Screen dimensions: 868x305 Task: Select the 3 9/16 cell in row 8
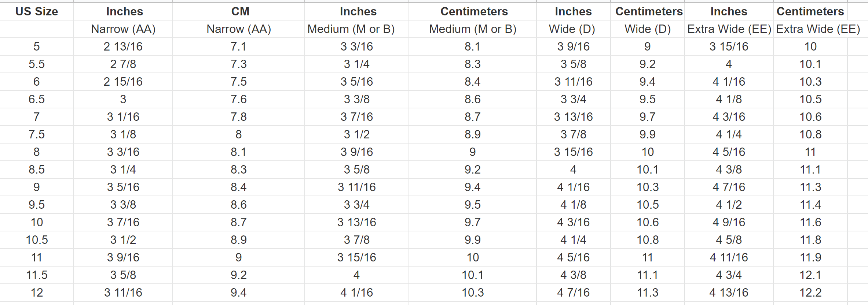[357, 152]
